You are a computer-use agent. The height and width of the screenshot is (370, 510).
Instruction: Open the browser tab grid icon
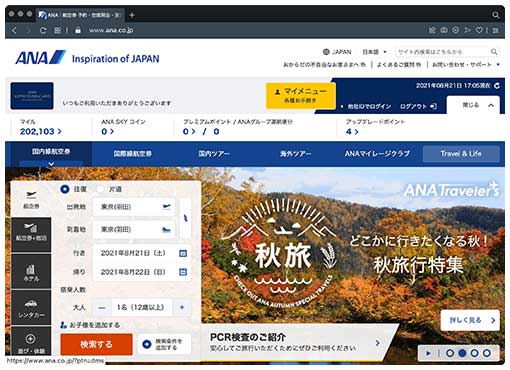[57, 30]
